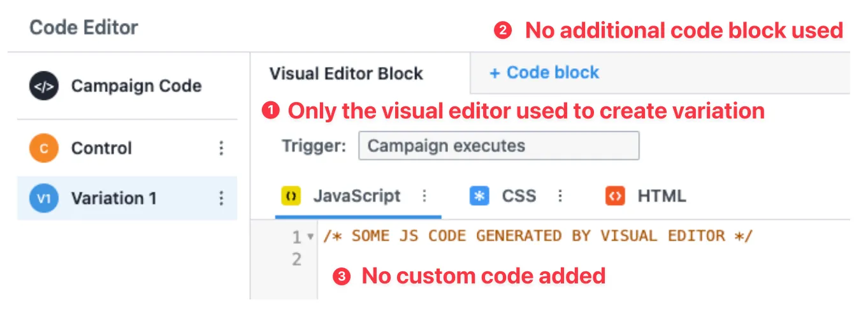This screenshot has width=868, height=328.
Task: Open the JavaScript tab options menu
Action: click(424, 196)
